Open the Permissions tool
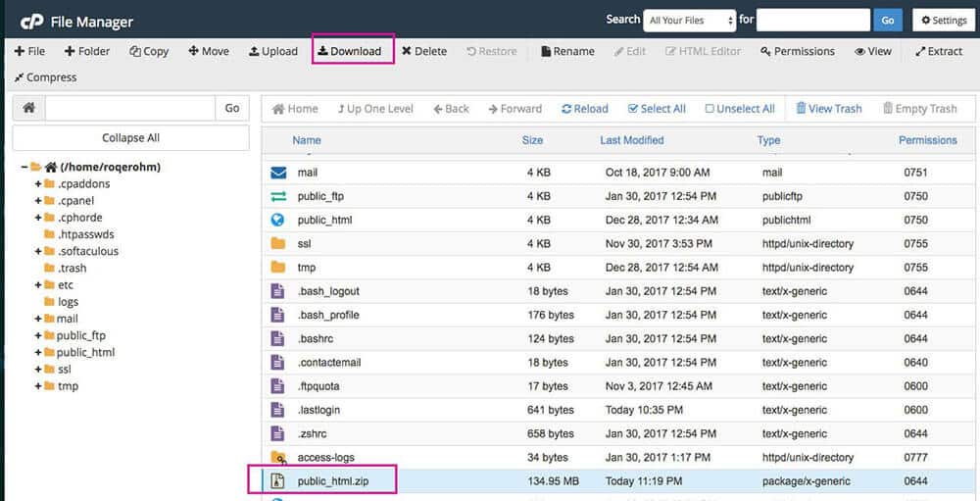This screenshot has height=501, width=980. coord(798,51)
